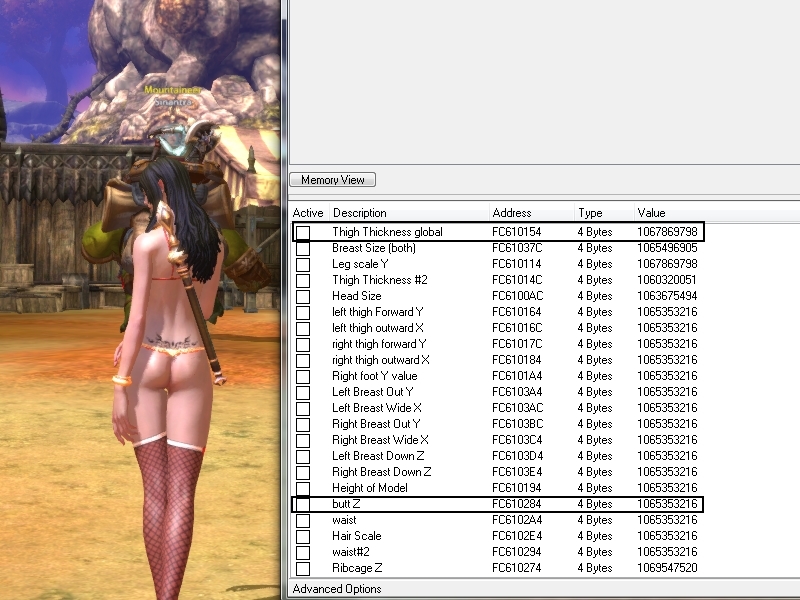Toggle the Ribcage Z active checkbox
This screenshot has height=600, width=800.
coord(303,568)
